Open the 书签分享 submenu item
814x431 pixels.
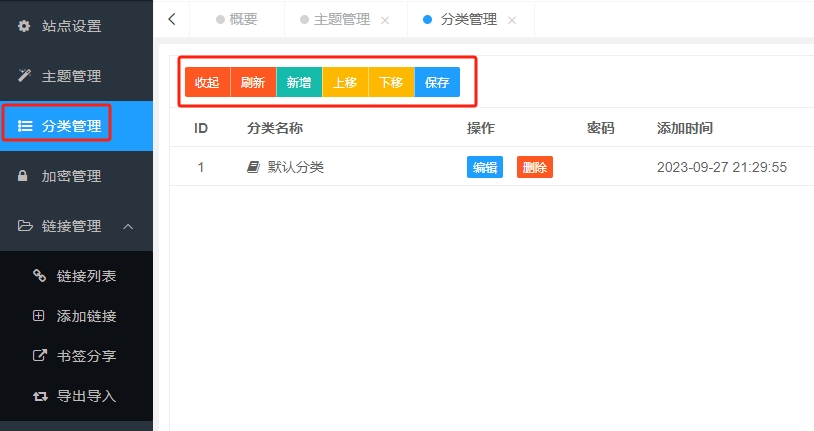coord(76,356)
